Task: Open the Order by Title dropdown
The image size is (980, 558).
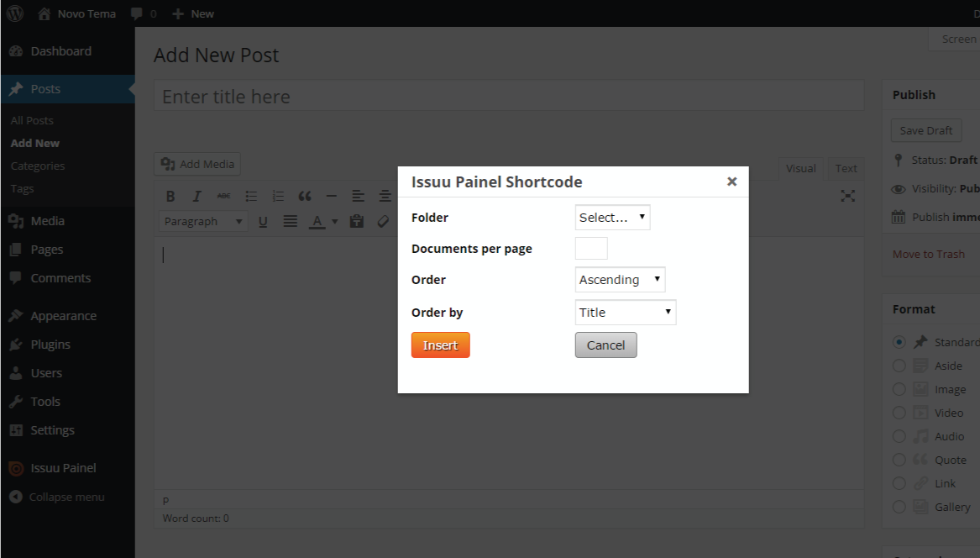Action: coord(626,312)
